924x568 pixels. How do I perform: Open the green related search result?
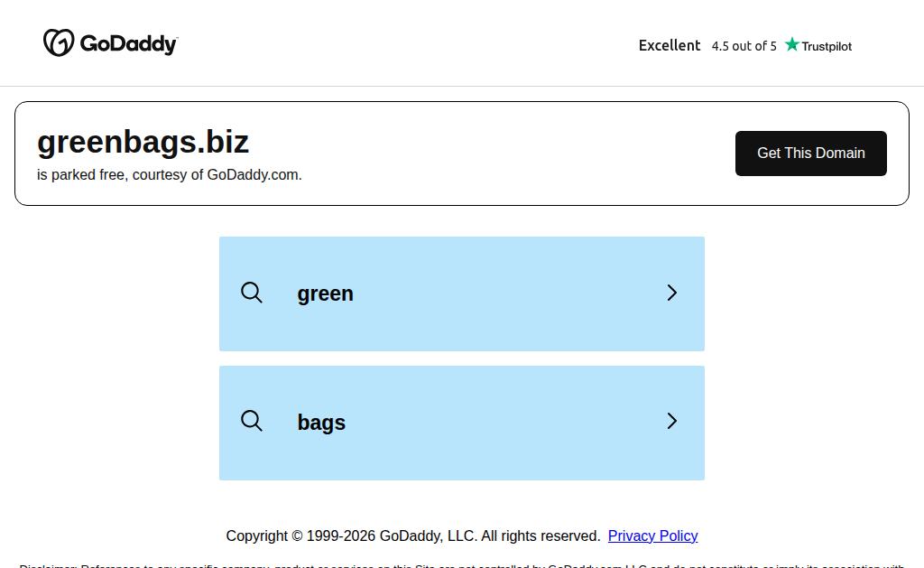[x=325, y=293]
